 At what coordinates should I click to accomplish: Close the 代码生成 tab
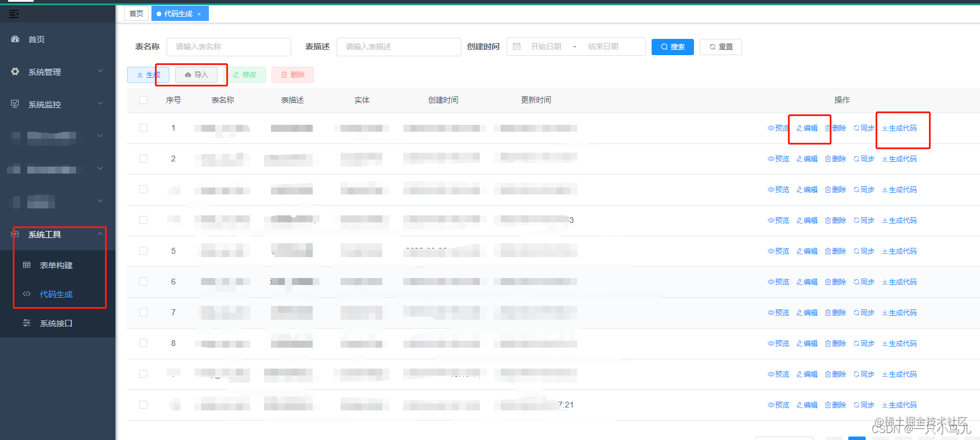point(199,14)
